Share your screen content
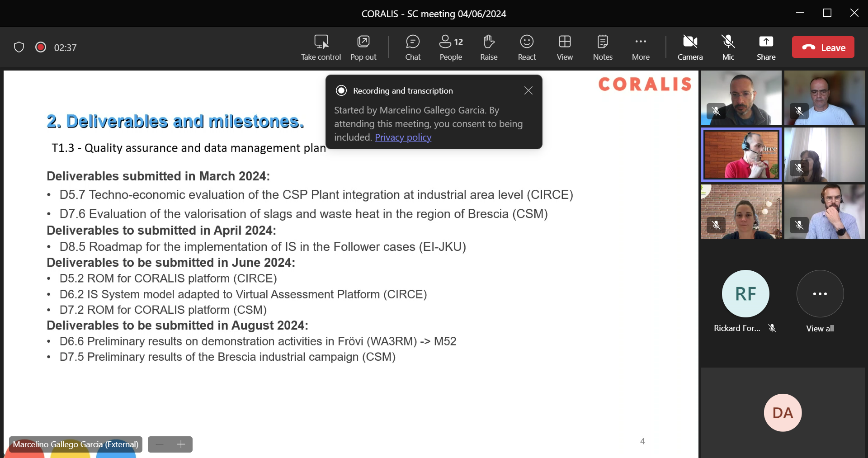Image resolution: width=868 pixels, height=458 pixels. coord(766,47)
